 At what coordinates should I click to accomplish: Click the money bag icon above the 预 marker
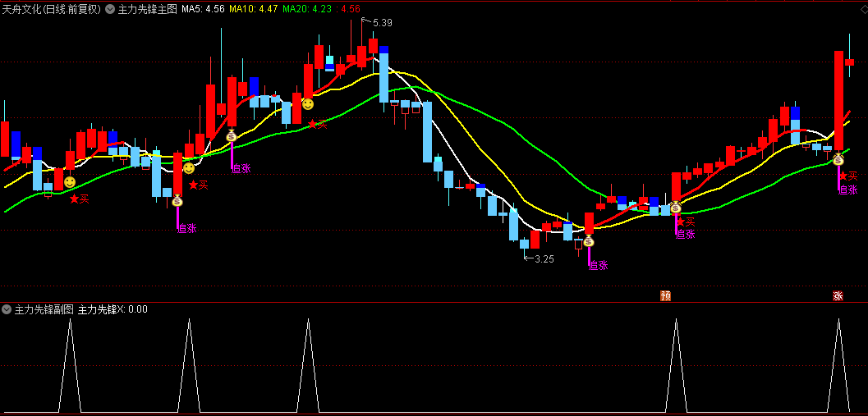coord(676,208)
